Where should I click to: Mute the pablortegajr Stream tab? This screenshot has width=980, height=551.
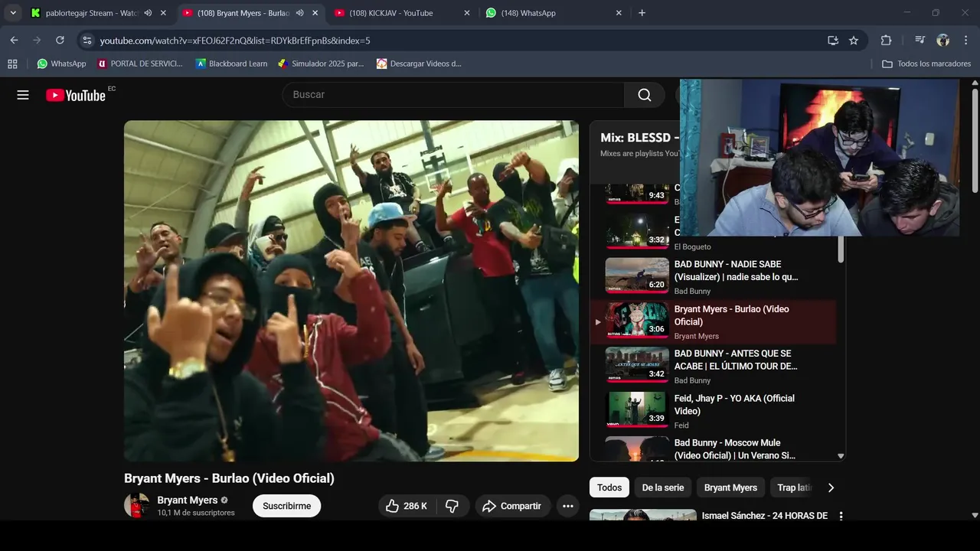point(148,13)
